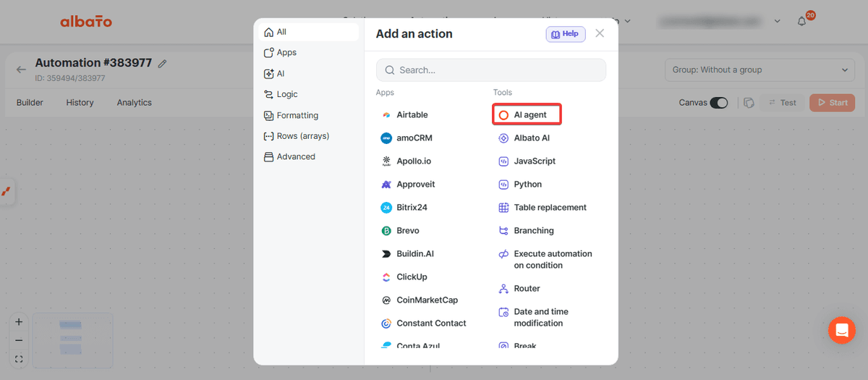The height and width of the screenshot is (380, 868).
Task: Select the Apollo.io app icon
Action: pyautogui.click(x=386, y=161)
